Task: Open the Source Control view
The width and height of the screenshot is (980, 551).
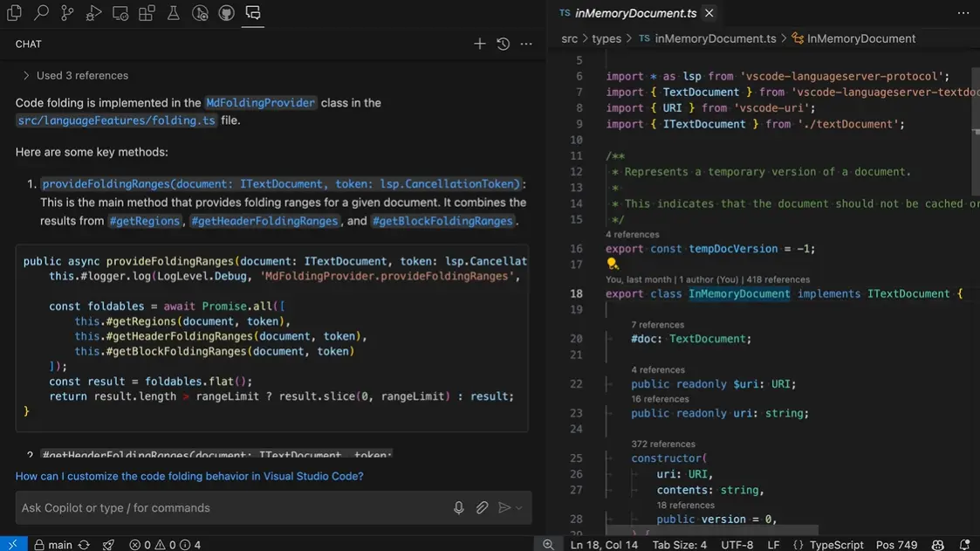Action: [67, 12]
